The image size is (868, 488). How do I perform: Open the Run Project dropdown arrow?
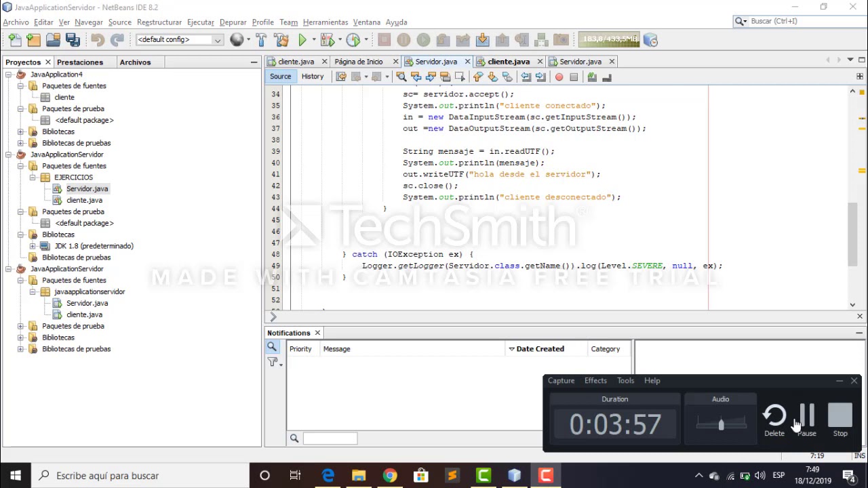[x=313, y=40]
